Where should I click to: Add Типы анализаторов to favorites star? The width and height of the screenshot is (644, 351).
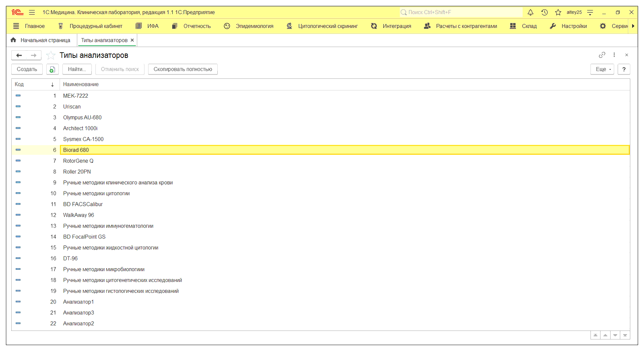pos(51,55)
